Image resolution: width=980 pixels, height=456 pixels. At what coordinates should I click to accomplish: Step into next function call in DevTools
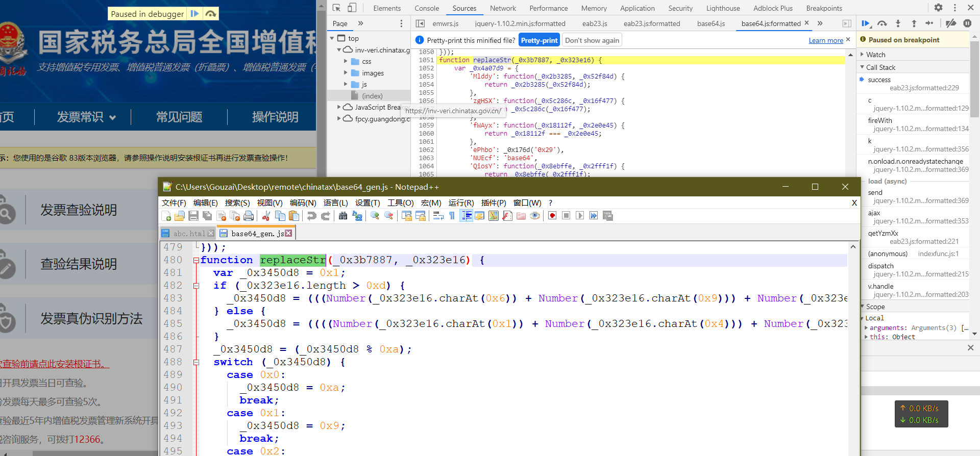point(898,23)
